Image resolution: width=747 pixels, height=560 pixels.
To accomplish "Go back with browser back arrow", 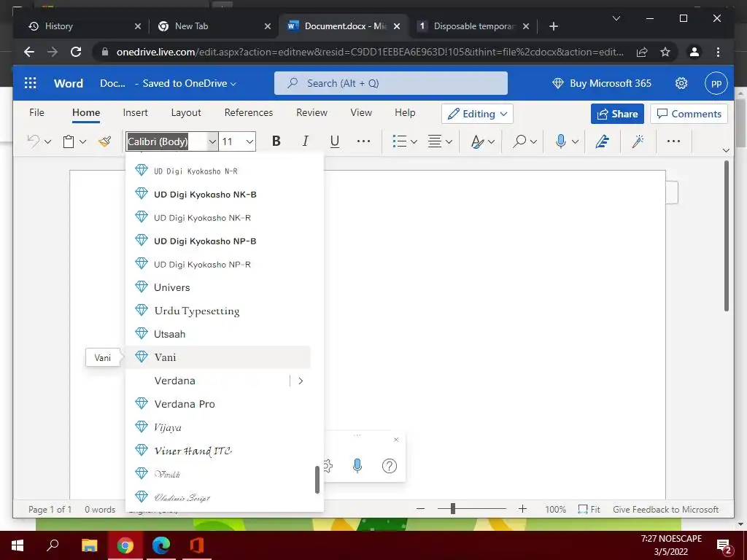I will point(29,52).
